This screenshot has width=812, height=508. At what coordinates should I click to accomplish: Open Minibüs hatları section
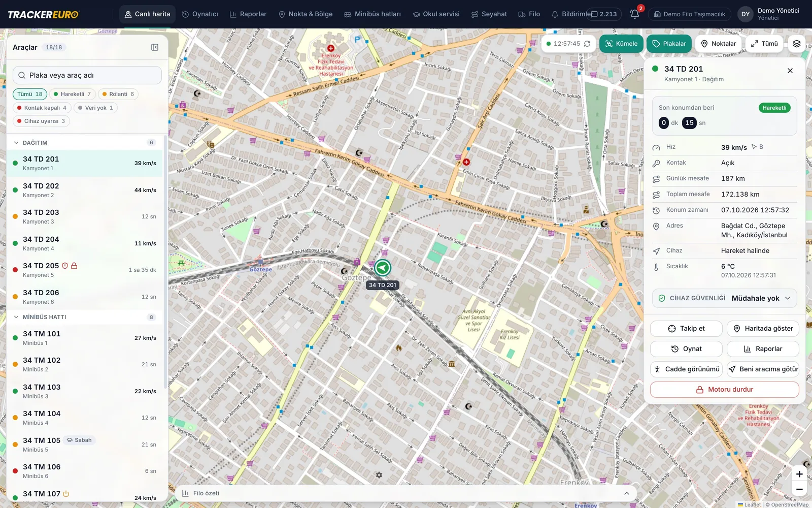372,14
